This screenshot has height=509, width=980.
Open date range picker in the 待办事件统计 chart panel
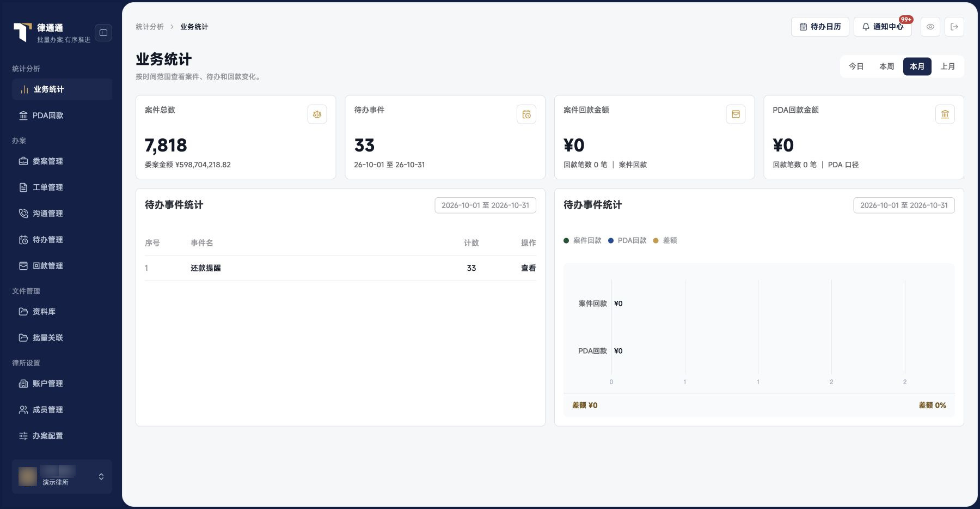click(x=904, y=205)
